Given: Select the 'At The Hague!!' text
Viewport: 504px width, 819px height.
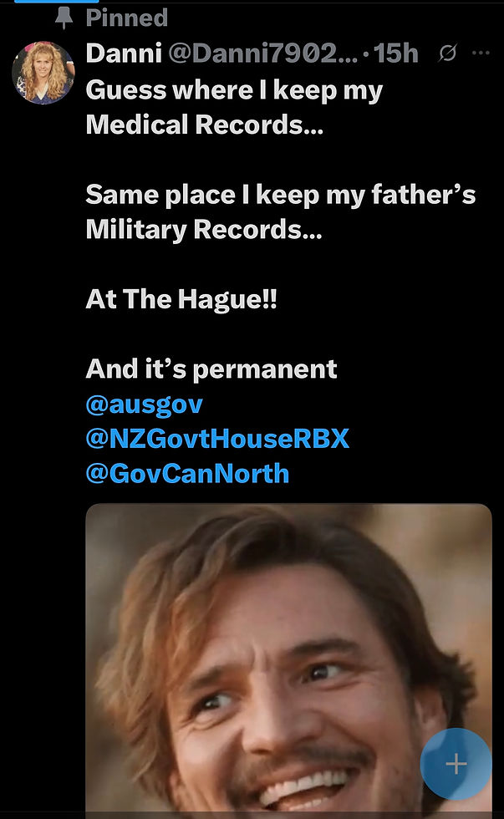Looking at the screenshot, I should pyautogui.click(x=181, y=300).
